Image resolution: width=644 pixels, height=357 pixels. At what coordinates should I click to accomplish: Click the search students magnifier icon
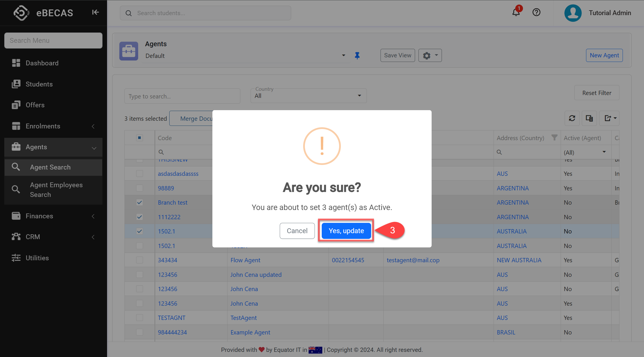click(x=129, y=13)
